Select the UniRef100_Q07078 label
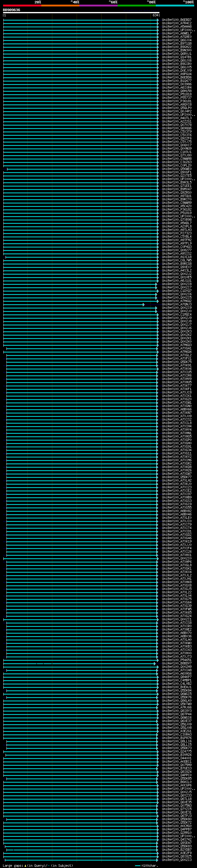 click(176, 125)
